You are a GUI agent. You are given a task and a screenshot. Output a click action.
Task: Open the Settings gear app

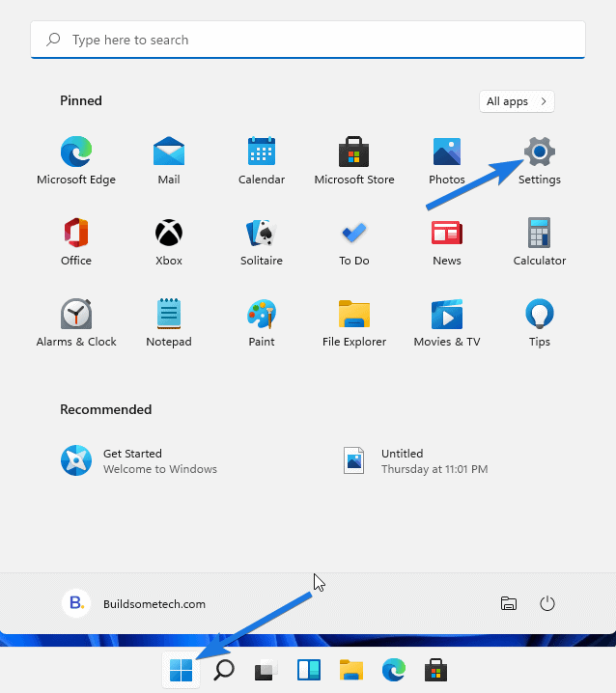tap(540, 160)
